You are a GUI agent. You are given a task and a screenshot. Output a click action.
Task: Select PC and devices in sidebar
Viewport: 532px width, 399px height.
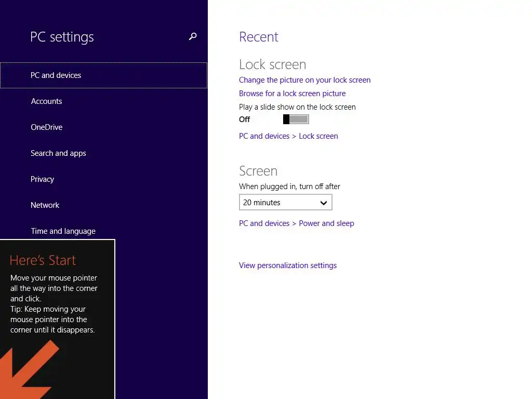[56, 75]
